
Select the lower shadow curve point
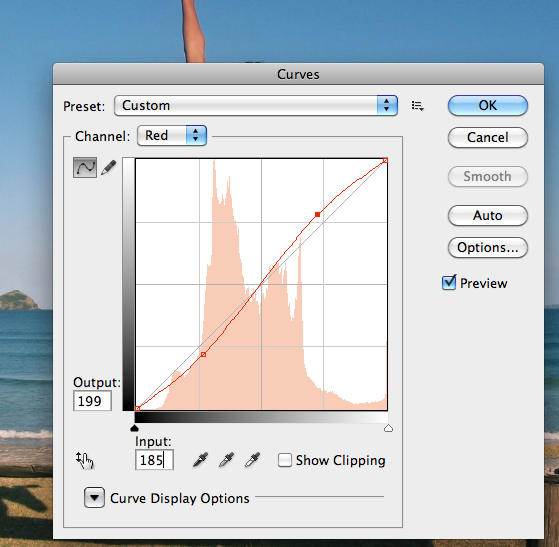click(203, 354)
